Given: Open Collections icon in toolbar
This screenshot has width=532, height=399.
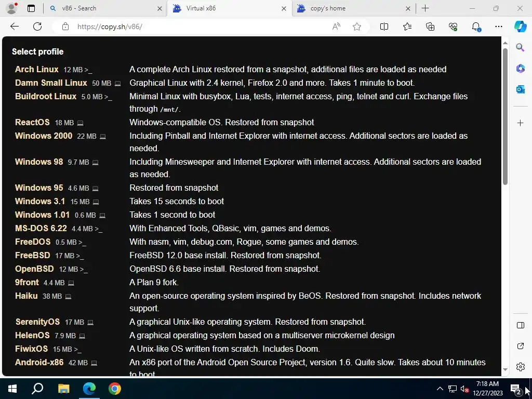Looking at the screenshot, I should tap(430, 26).
